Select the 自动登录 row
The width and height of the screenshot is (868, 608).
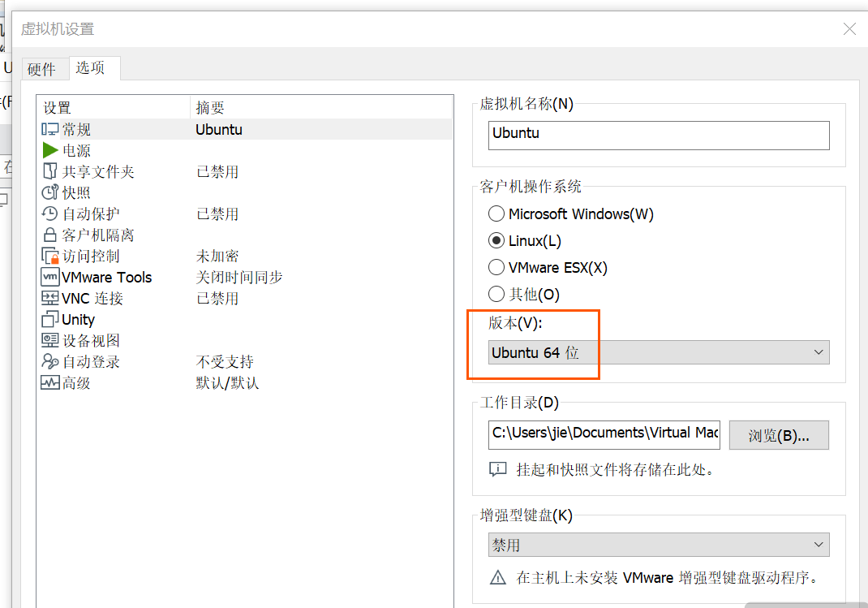click(245, 361)
